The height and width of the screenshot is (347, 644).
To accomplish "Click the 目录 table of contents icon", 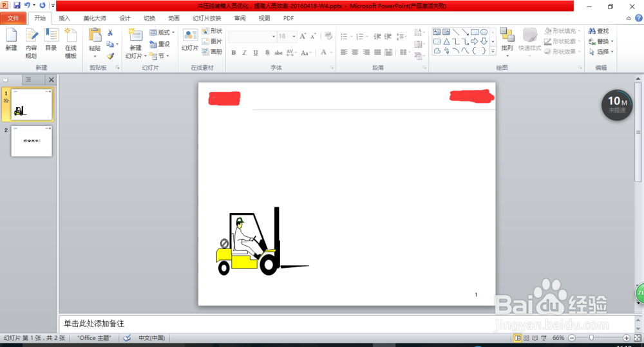I will point(51,41).
